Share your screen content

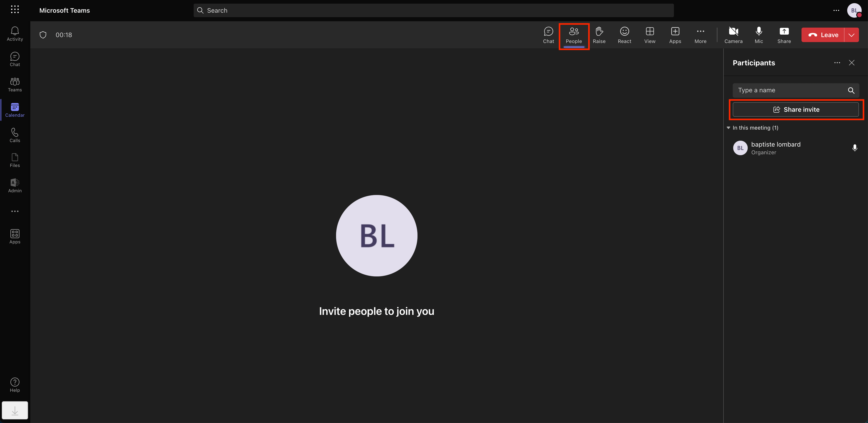[784, 35]
